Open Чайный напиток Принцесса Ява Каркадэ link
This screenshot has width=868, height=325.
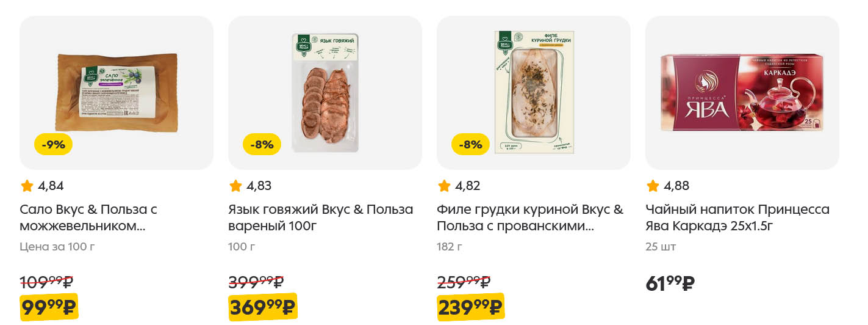[x=737, y=218]
